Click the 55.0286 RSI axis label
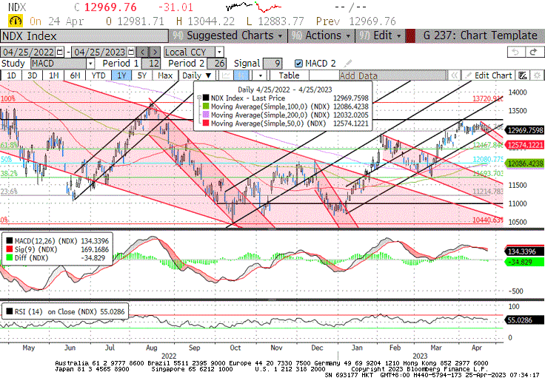Viewport: 545px width, 392px height. pos(524,320)
